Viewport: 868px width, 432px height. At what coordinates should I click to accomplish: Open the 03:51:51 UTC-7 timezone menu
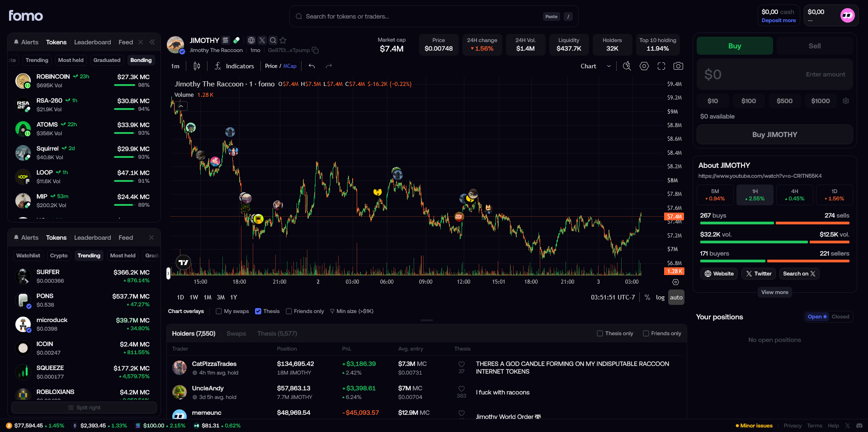613,297
